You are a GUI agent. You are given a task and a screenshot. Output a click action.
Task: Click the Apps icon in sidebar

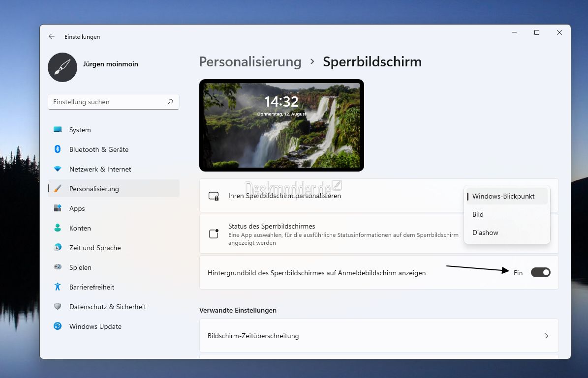tap(58, 208)
